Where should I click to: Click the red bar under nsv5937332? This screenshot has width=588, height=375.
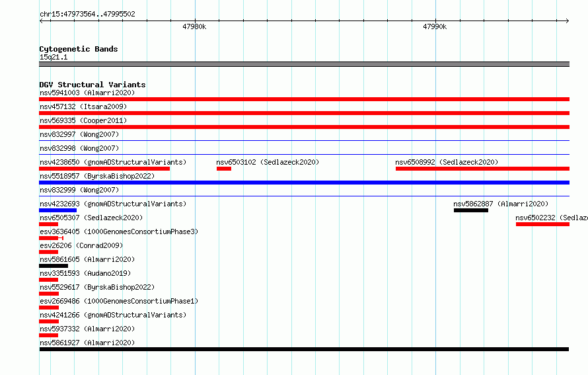[48, 335]
